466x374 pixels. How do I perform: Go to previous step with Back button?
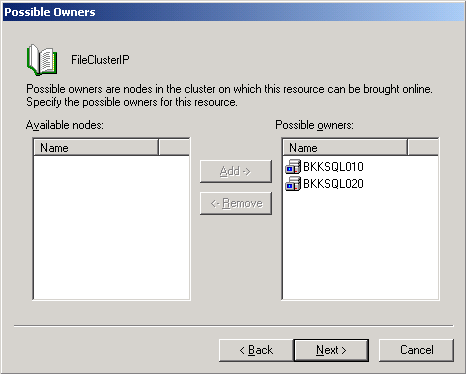pyautogui.click(x=256, y=350)
